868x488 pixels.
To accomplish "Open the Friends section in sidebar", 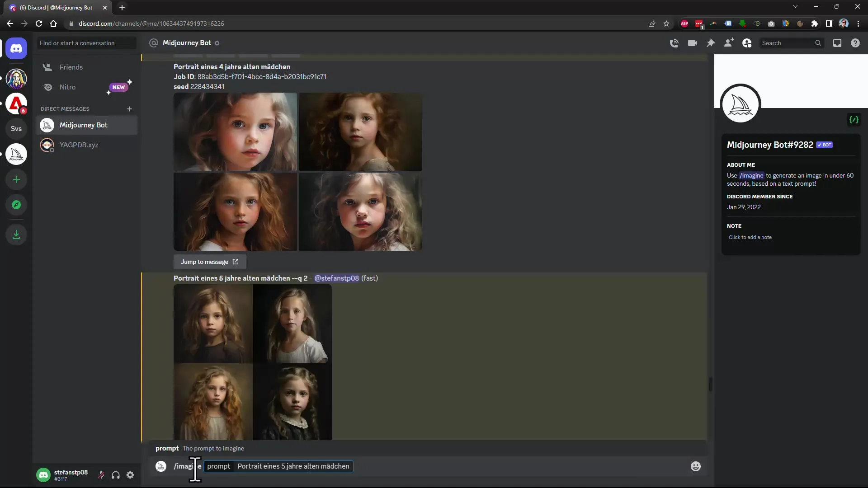I will pos(71,67).
